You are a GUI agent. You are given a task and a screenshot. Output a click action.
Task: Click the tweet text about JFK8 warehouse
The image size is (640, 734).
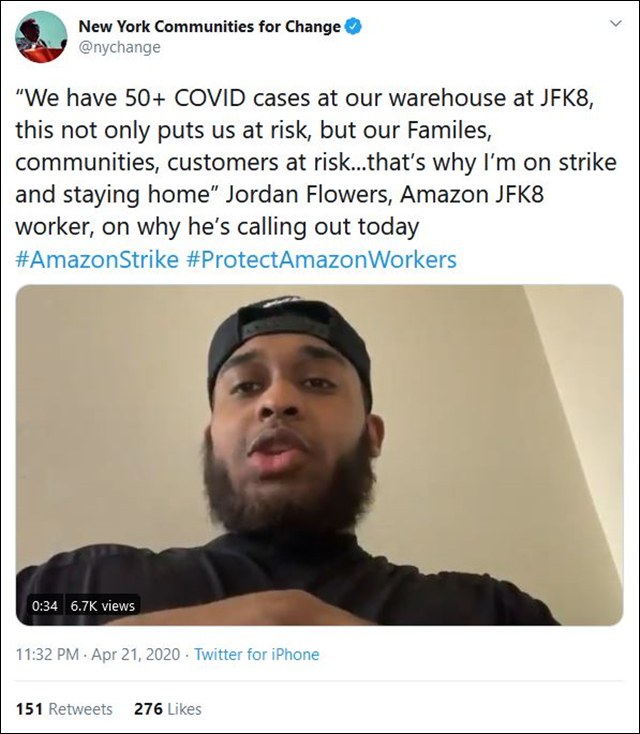[x=316, y=162]
